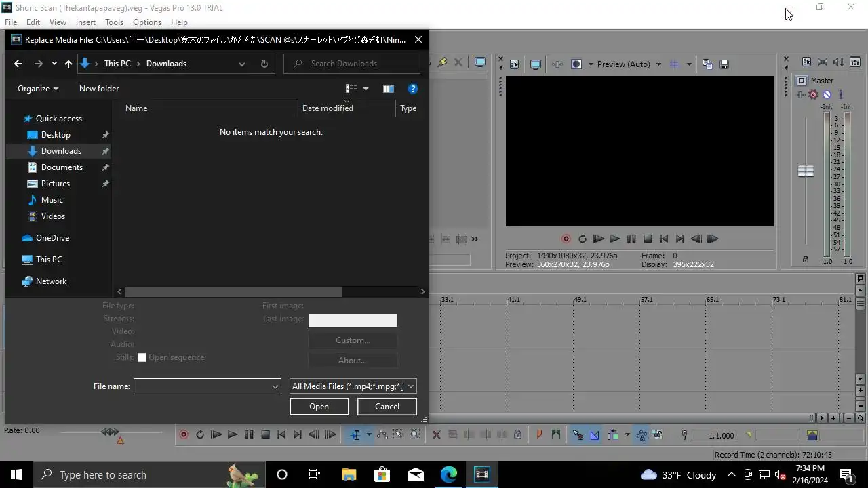
Task: Open Master bus FX red gear icon
Action: [814, 95]
